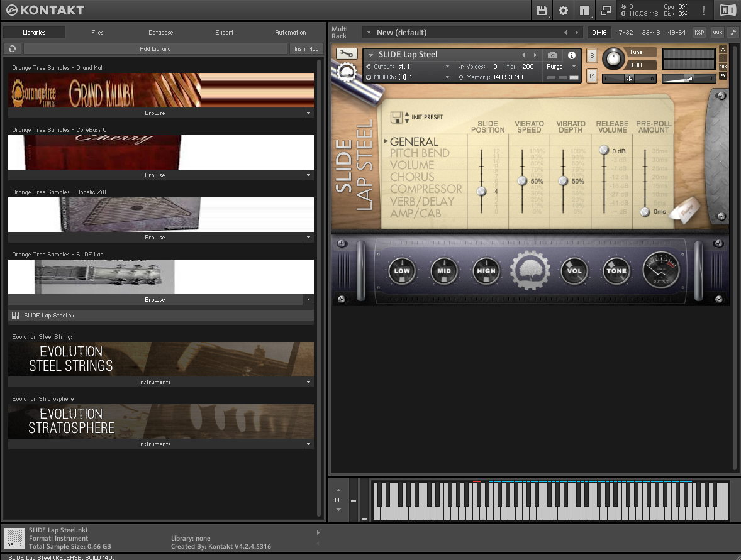Click the Add Library button
Image resolution: width=741 pixels, height=560 pixels.
(155, 48)
